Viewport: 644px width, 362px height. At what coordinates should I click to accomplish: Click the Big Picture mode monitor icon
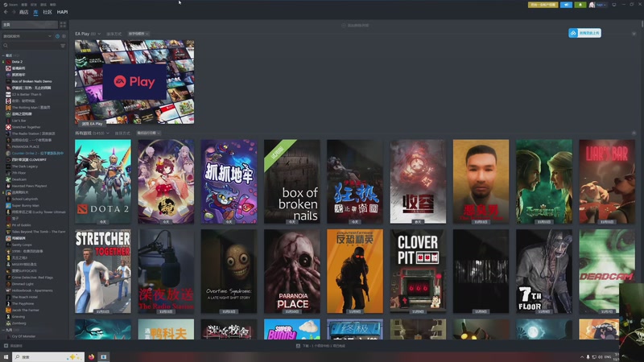tap(614, 5)
